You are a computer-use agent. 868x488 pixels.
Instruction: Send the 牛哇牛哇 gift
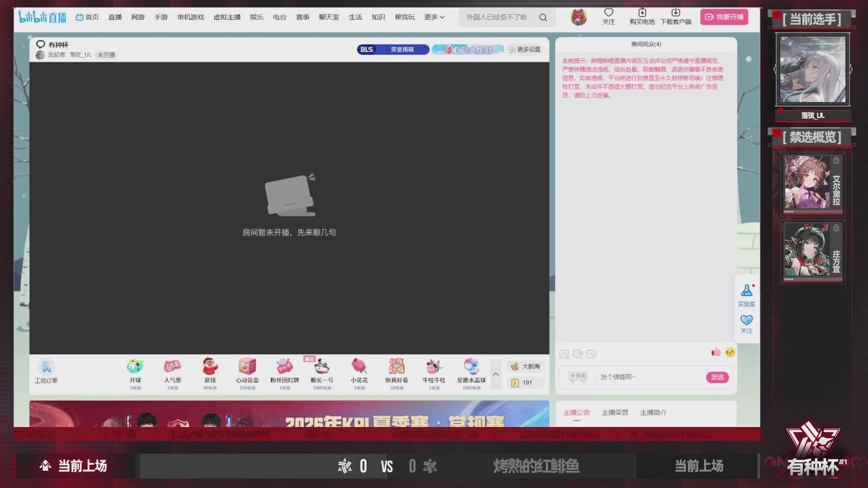434,374
